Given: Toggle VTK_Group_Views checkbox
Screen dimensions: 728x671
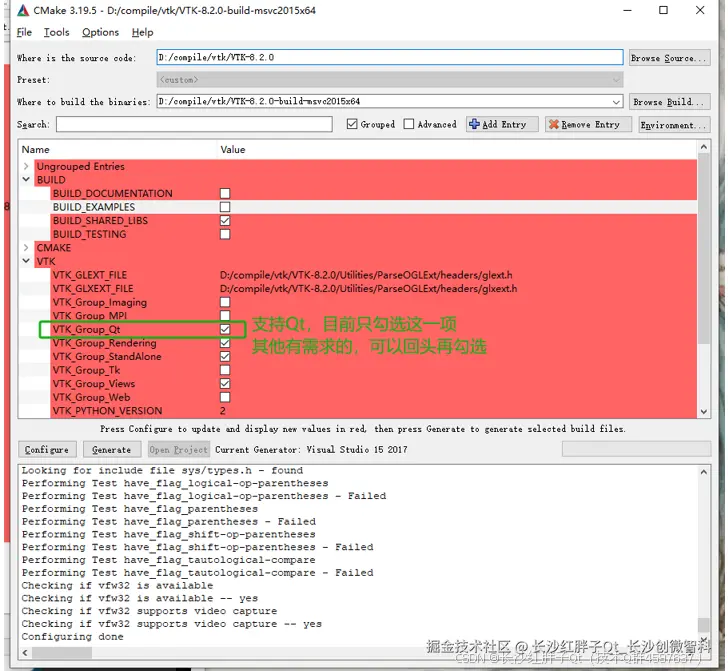Looking at the screenshot, I should pos(225,384).
